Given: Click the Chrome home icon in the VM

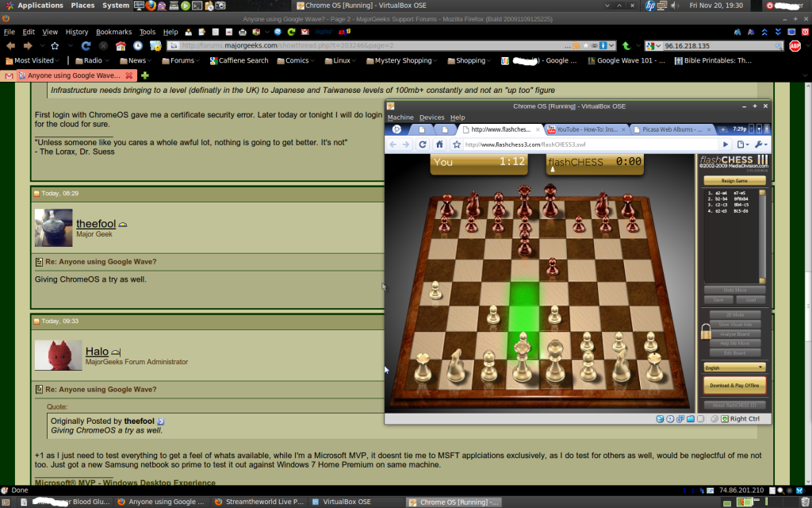Looking at the screenshot, I should tap(439, 144).
